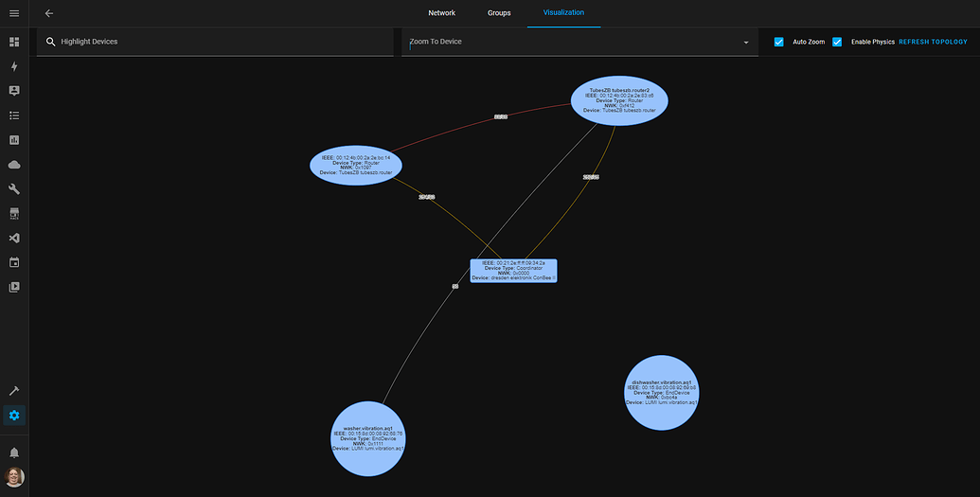Screen dimensions: 980x497
Task: Click the search magnifier icon
Action: click(50, 42)
